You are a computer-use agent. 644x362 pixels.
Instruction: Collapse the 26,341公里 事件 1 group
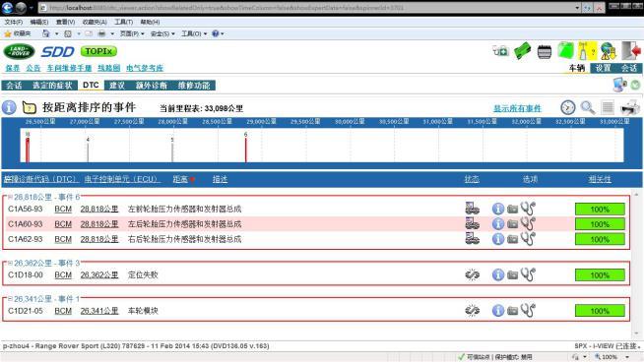tap(10, 299)
